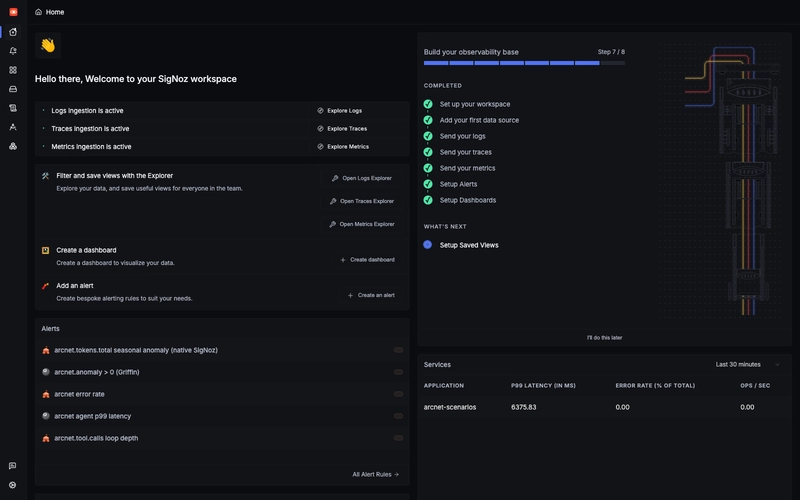Open the Last 30 minutes time range dropdown
Screen dimensions: 800x500
tap(747, 365)
